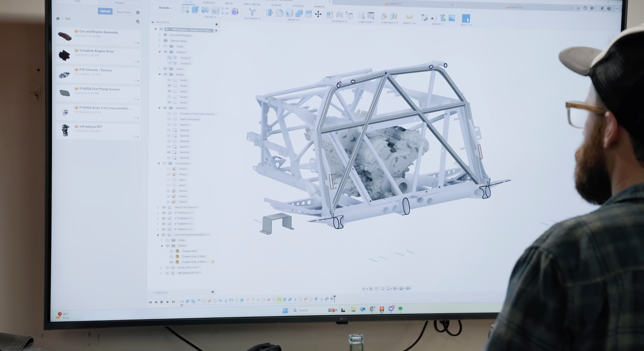Screen dimensions: 644x351
Task: Click the New Folder button
Action: (124, 12)
